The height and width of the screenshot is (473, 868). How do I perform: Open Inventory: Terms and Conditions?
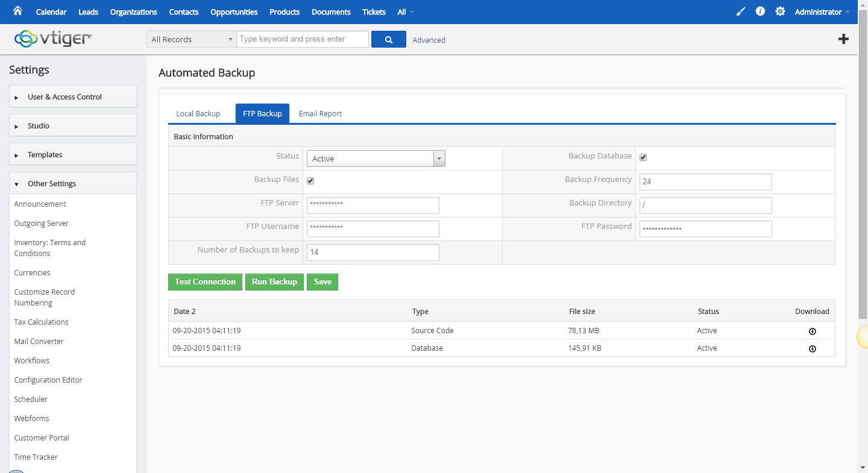[50, 248]
